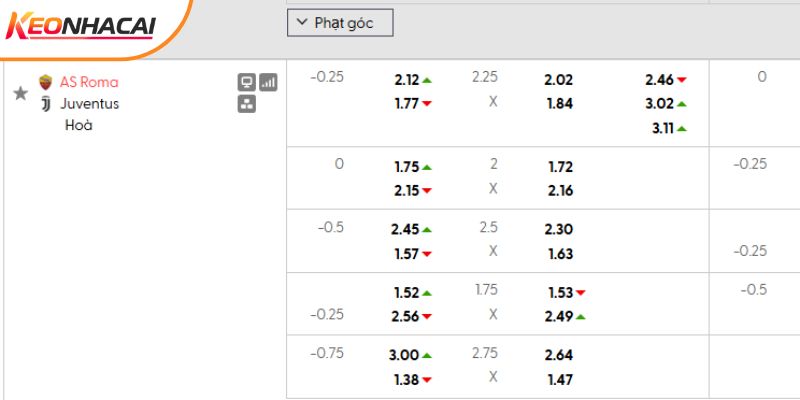Choose odds 3.00 on the -0.75 handicap
The image size is (800, 400).
406,355
